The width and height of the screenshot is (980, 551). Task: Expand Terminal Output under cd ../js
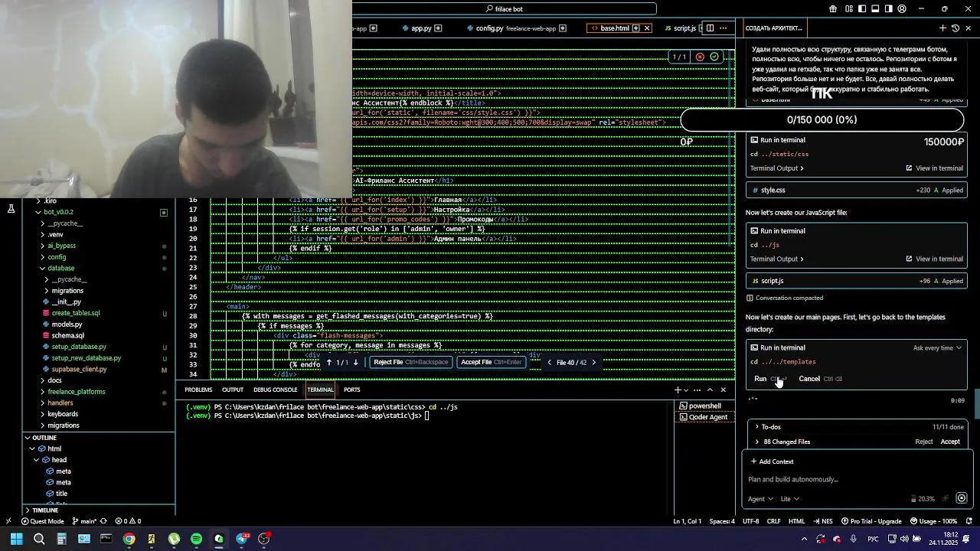click(776, 259)
